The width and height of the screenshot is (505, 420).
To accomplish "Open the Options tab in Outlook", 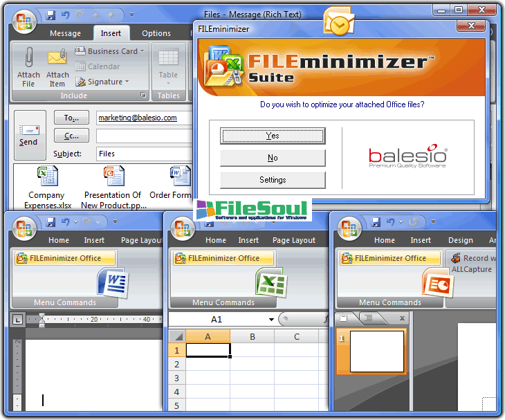I will 156,33.
